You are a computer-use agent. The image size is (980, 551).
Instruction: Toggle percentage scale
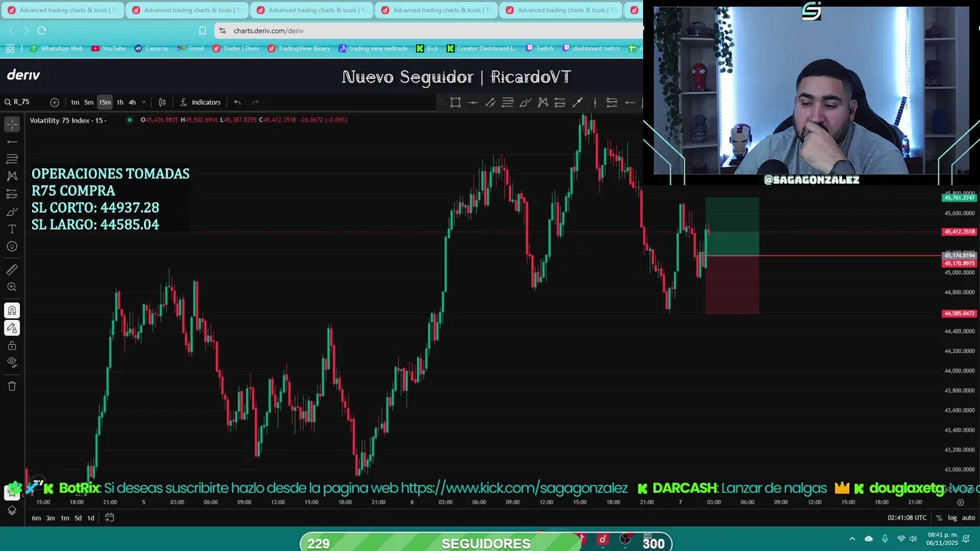[939, 518]
